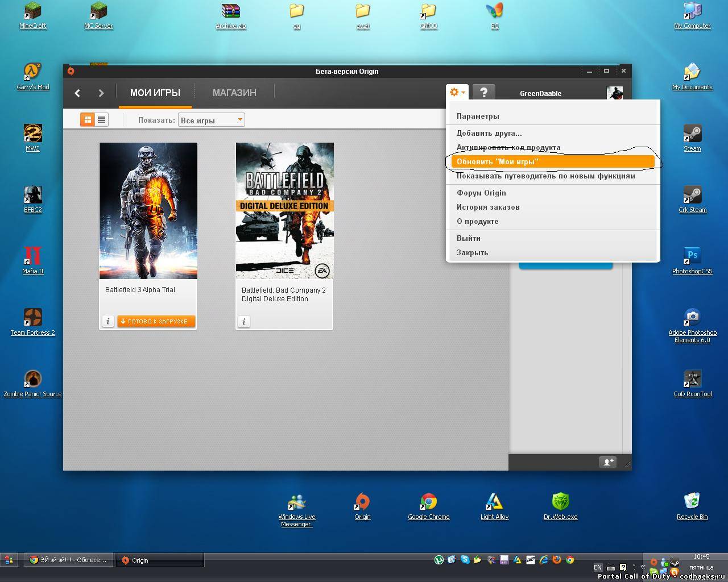
Task: Select Активировать код продукта
Action: (508, 147)
